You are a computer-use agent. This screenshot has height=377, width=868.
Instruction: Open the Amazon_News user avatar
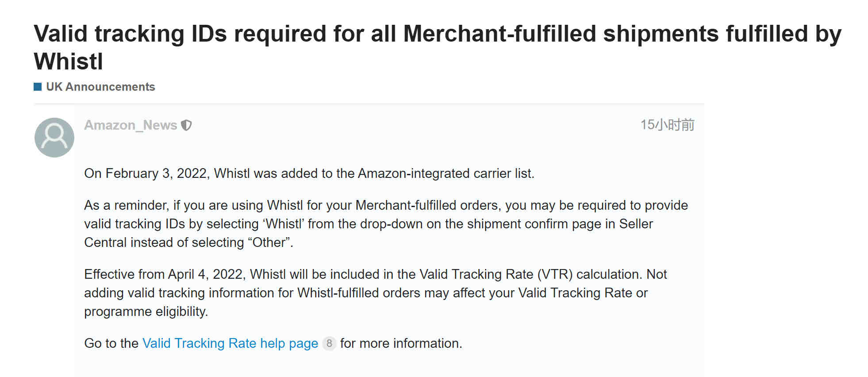click(54, 138)
